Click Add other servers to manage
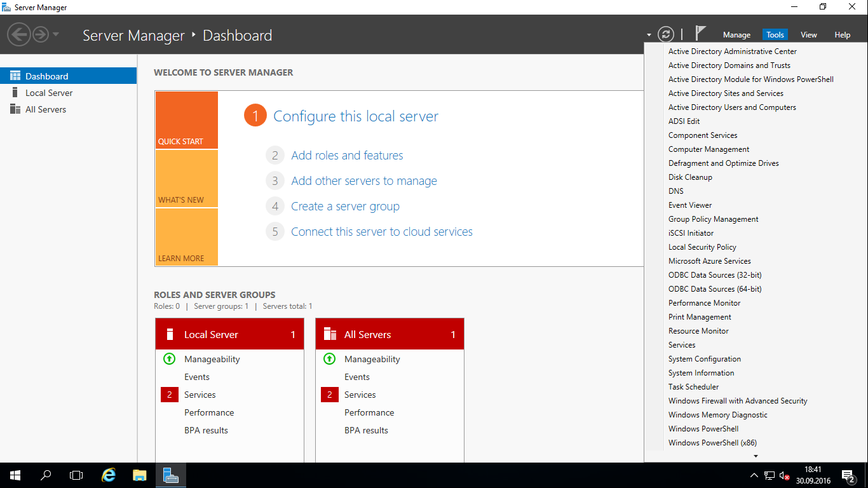 tap(364, 180)
